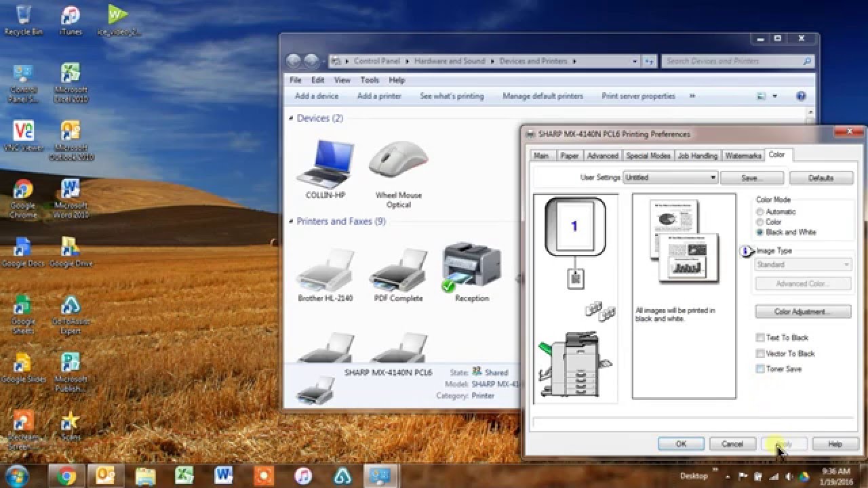This screenshot has height=488, width=868.
Task: Click the Defaults button
Action: [x=821, y=178]
